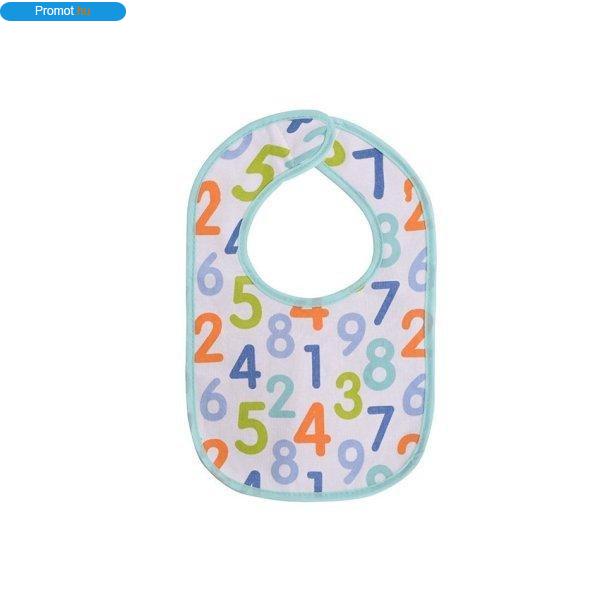Click the dark blue 7 below neck opening
The height and width of the screenshot is (600, 600).
click(385, 302)
